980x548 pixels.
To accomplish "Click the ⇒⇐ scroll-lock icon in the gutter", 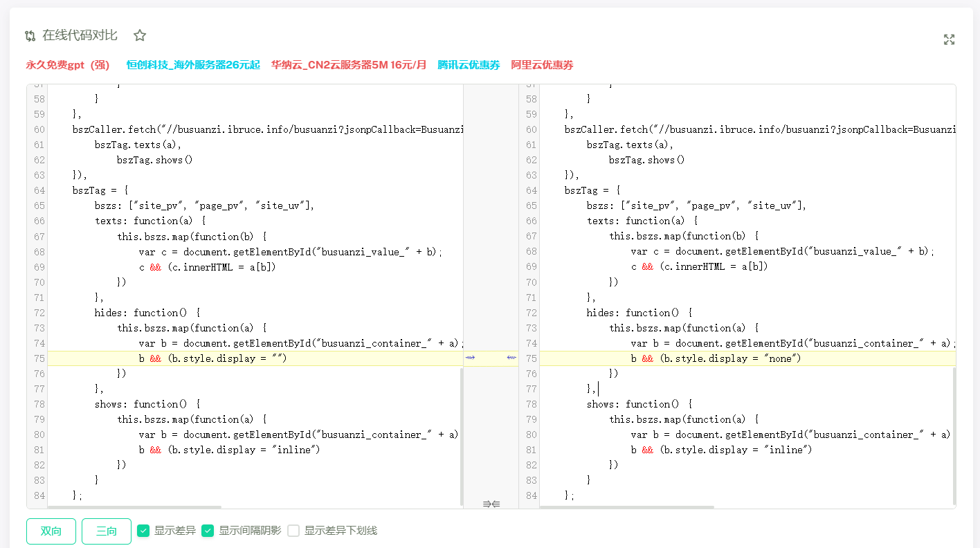I will pos(491,504).
